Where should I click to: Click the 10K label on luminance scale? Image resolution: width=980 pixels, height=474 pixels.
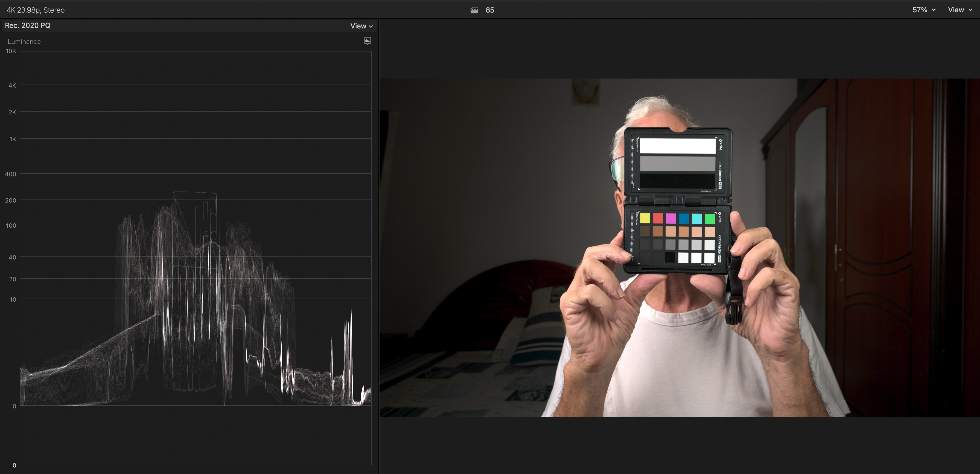click(11, 51)
